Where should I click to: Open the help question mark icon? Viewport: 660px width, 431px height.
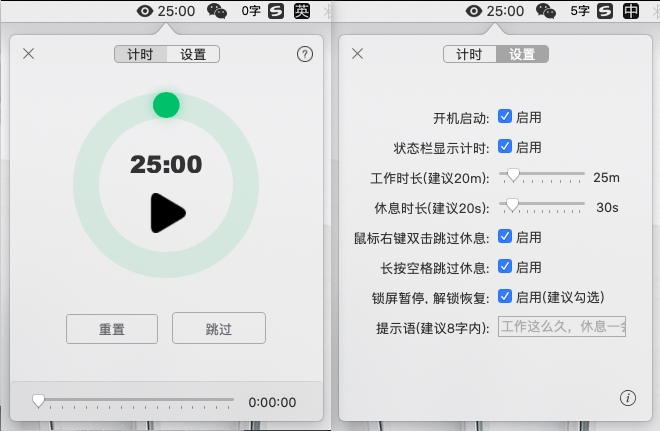[x=305, y=54]
